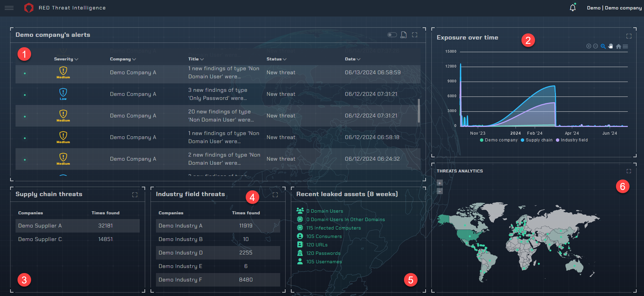The width and height of the screenshot is (644, 296).
Task: Export alerts to CSV file
Action: [403, 35]
